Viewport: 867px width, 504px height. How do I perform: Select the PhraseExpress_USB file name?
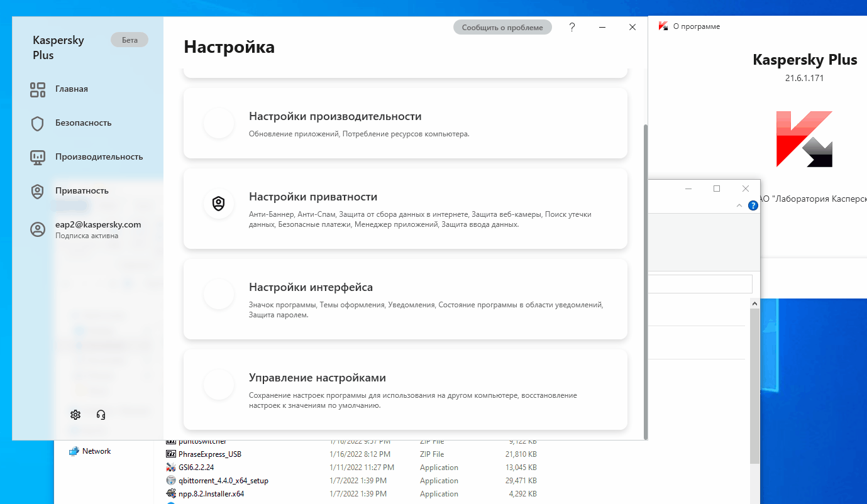click(x=210, y=454)
